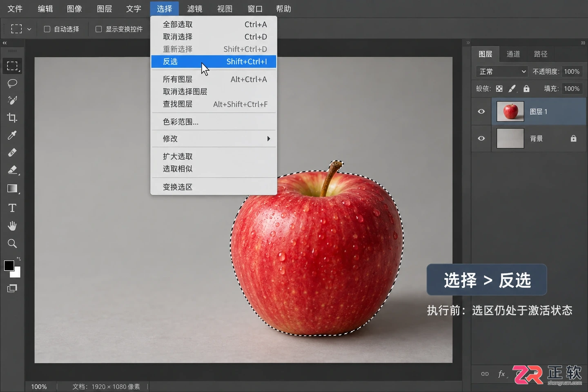Viewport: 588px width, 392px height.
Task: Expand the 修改 submenu
Action: coord(214,139)
